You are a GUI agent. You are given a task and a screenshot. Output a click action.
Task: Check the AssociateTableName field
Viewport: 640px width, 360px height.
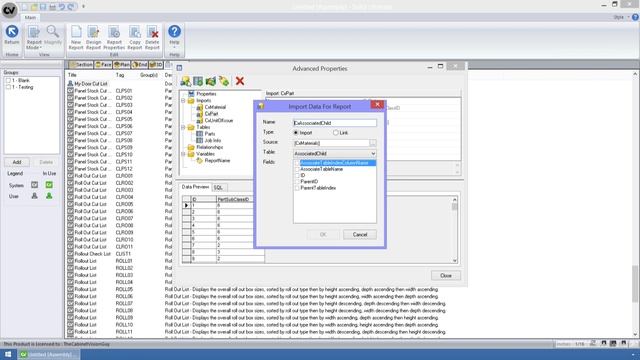297,169
